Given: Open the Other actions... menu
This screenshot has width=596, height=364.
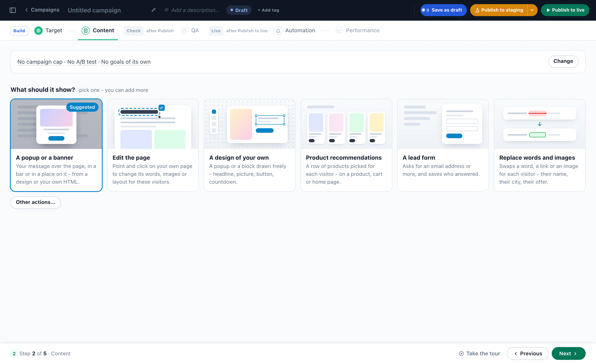Looking at the screenshot, I should [x=36, y=202].
